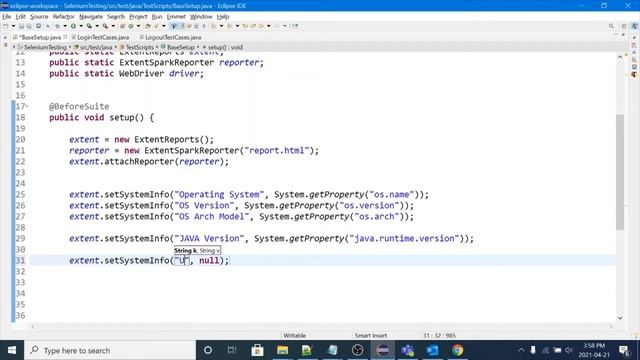Image resolution: width=640 pixels, height=360 pixels.
Task: Click the Coverage launch icon
Action: 89,26
